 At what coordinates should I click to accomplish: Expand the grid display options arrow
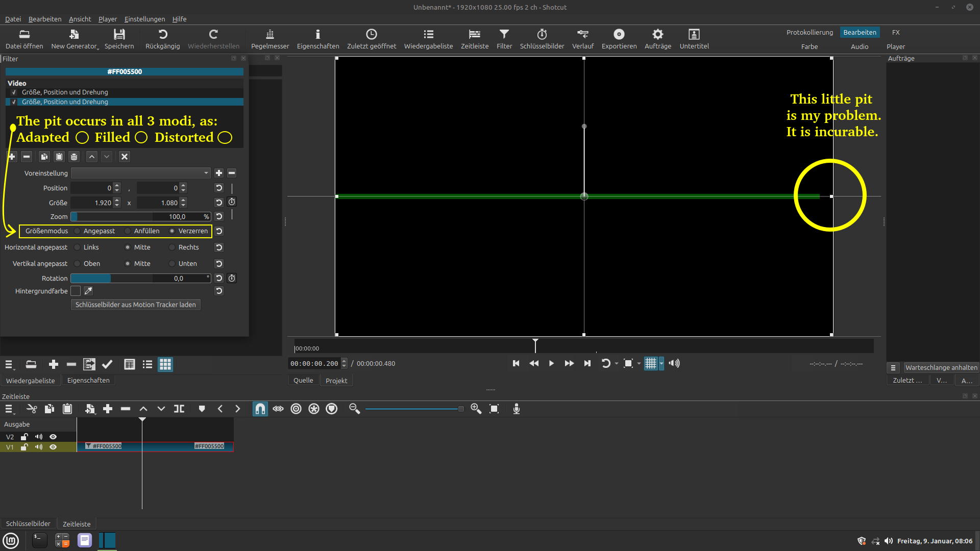coord(661,363)
